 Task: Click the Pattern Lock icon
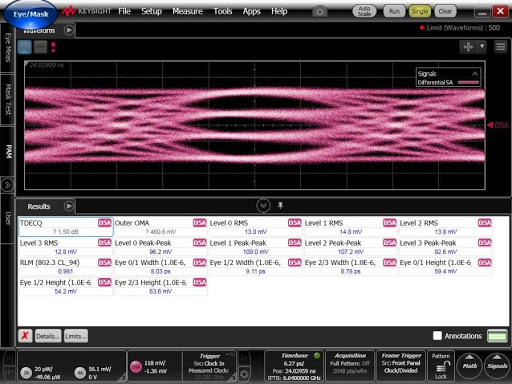441,366
